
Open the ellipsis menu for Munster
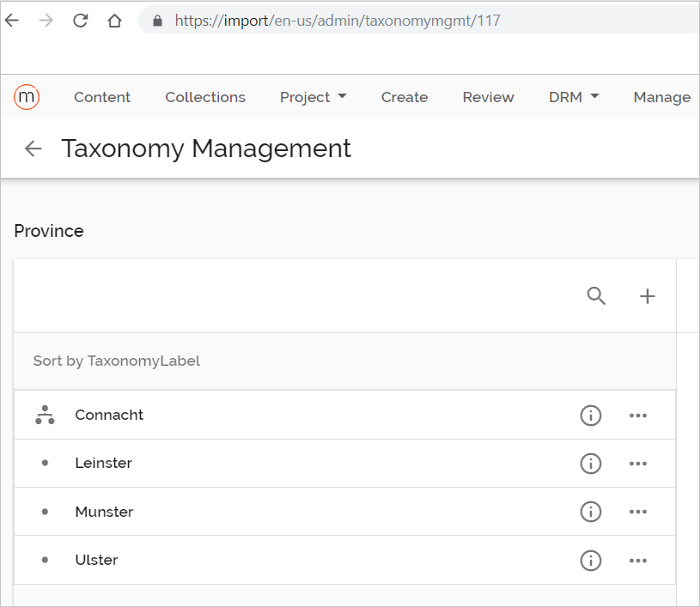(x=638, y=512)
